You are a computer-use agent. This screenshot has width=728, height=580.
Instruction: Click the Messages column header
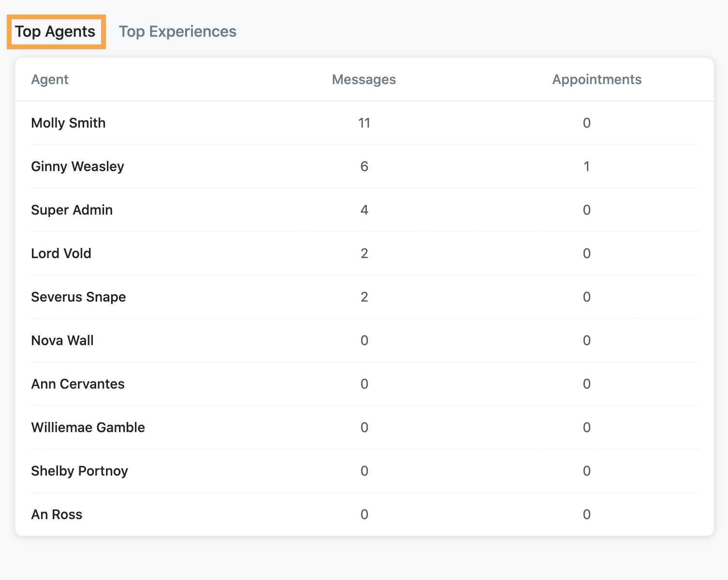click(364, 79)
